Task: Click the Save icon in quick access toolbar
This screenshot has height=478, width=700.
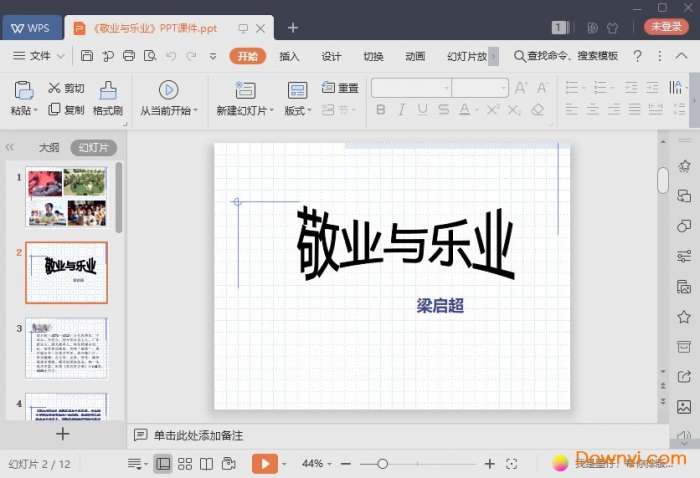Action: pos(87,56)
